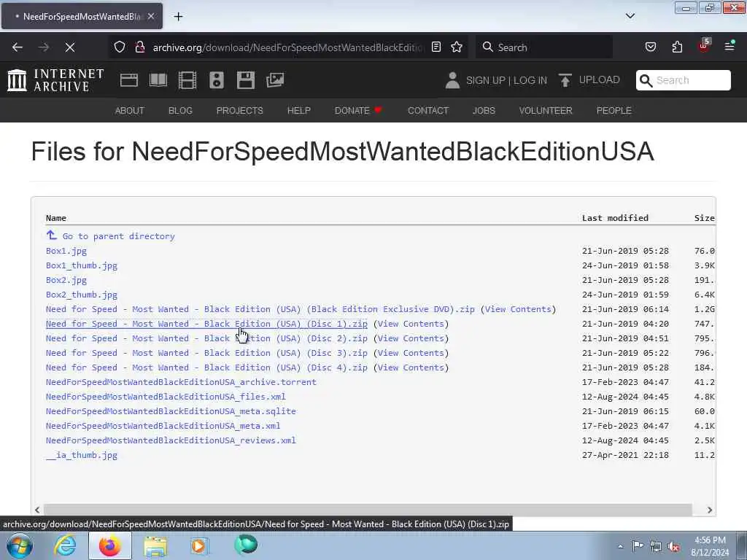Open the PEOPLE menu item

tap(614, 111)
